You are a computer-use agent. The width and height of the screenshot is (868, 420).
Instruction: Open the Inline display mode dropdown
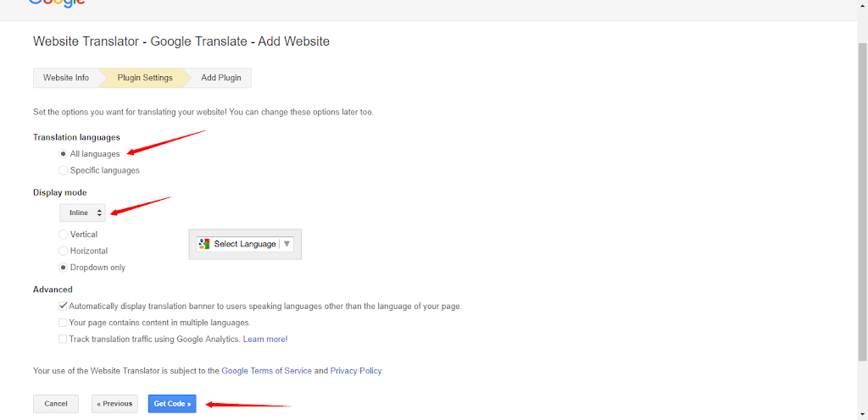coord(82,213)
